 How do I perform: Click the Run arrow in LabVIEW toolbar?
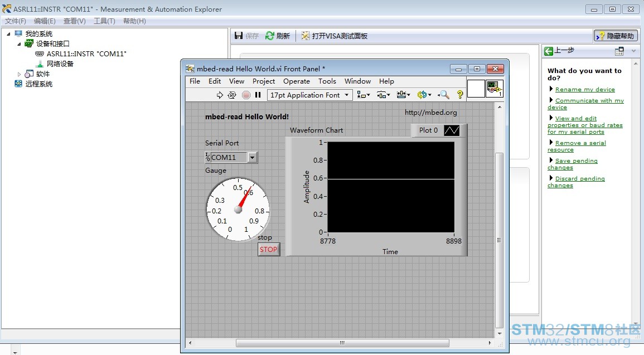[x=220, y=95]
